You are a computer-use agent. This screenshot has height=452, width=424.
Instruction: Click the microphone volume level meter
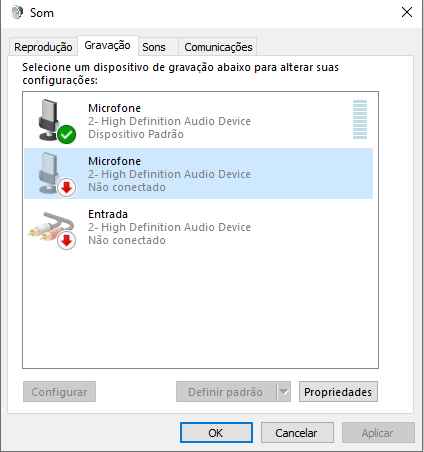[x=360, y=119]
